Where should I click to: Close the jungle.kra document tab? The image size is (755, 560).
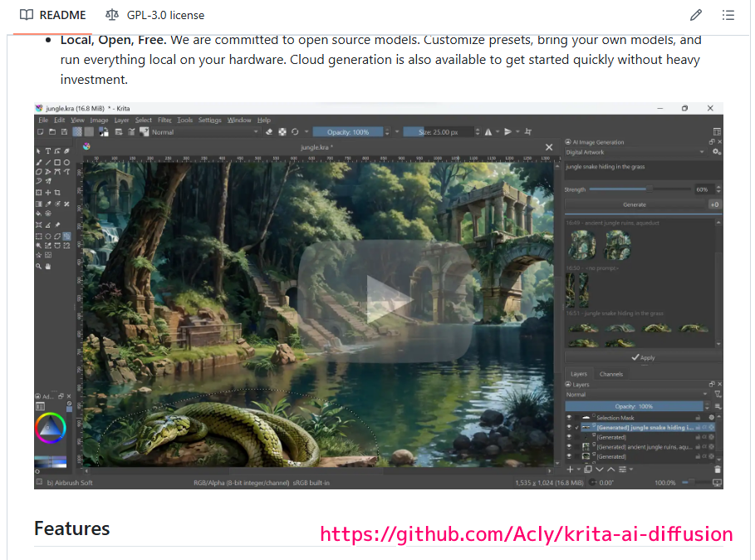click(x=549, y=147)
